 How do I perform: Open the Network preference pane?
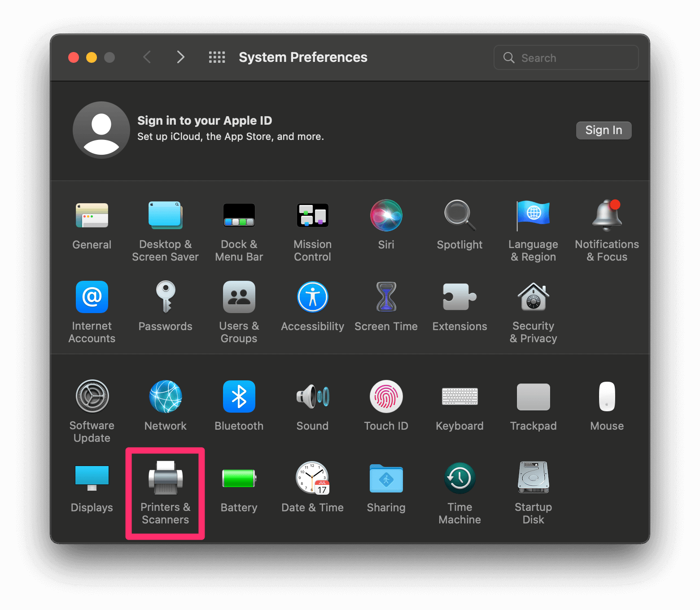[x=165, y=397]
